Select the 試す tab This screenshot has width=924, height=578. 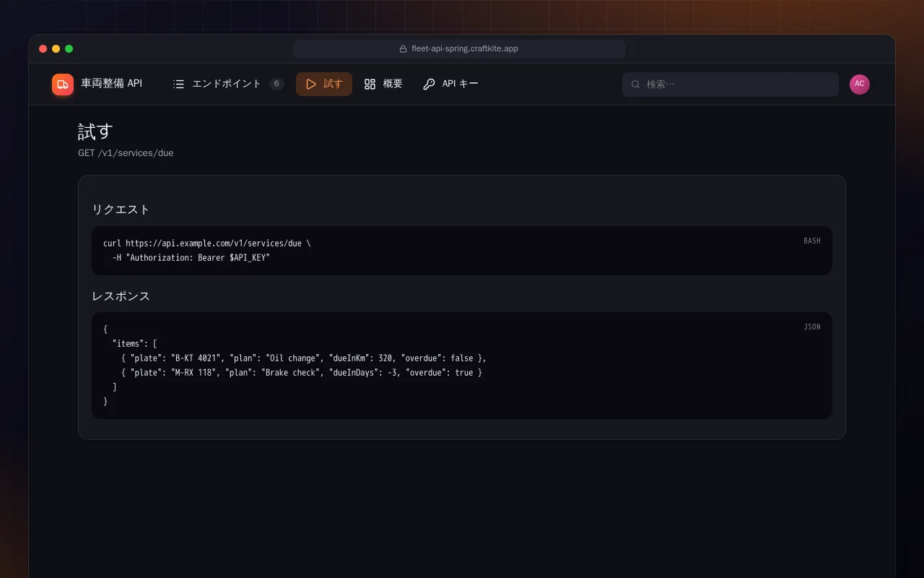pyautogui.click(x=324, y=84)
